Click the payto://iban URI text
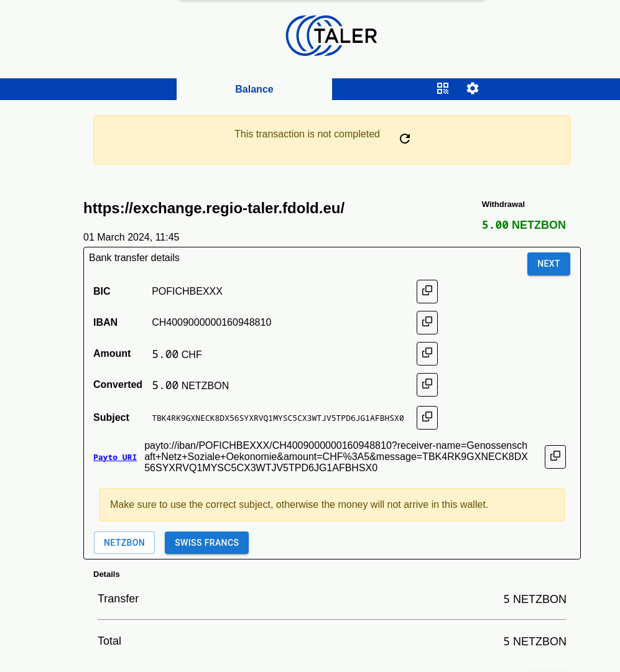The image size is (620, 672). [336, 457]
